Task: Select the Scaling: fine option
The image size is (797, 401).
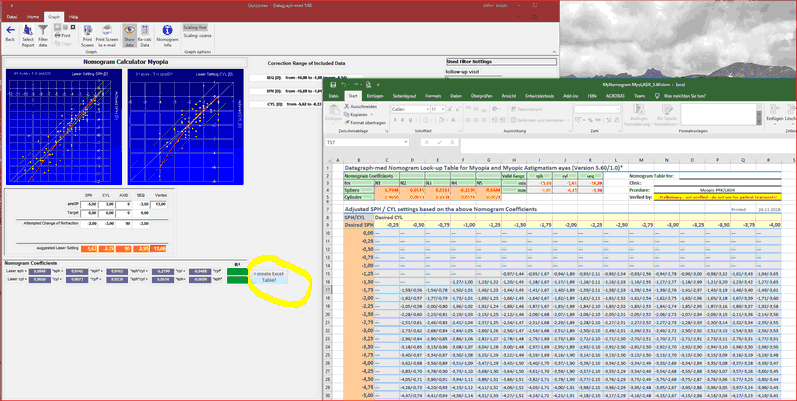Action: tap(197, 28)
